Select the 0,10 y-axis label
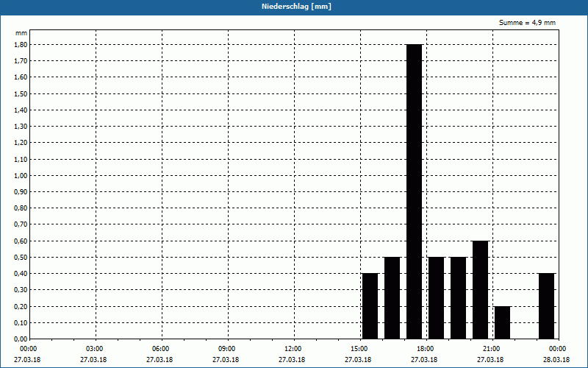588x368 pixels. (21, 322)
